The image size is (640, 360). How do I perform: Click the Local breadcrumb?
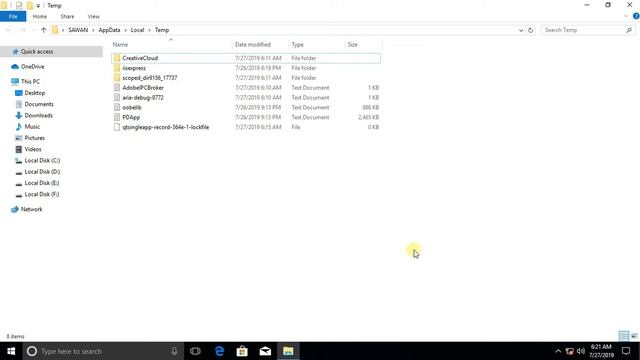click(138, 30)
